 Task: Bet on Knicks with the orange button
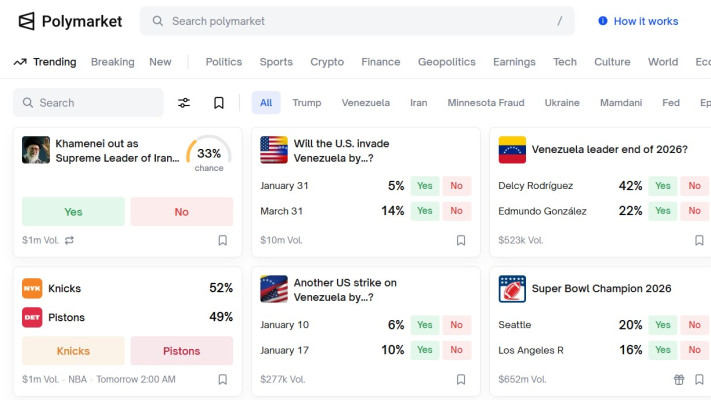(73, 351)
